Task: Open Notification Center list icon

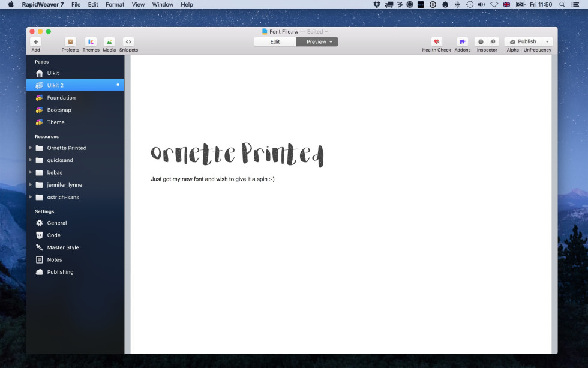Action: [x=575, y=4]
